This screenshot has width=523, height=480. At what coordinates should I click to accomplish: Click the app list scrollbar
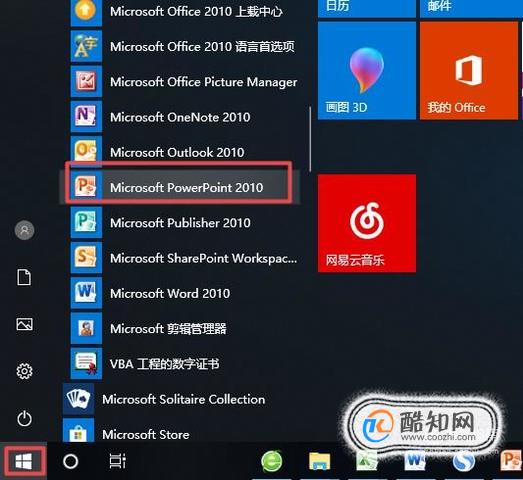click(310, 139)
